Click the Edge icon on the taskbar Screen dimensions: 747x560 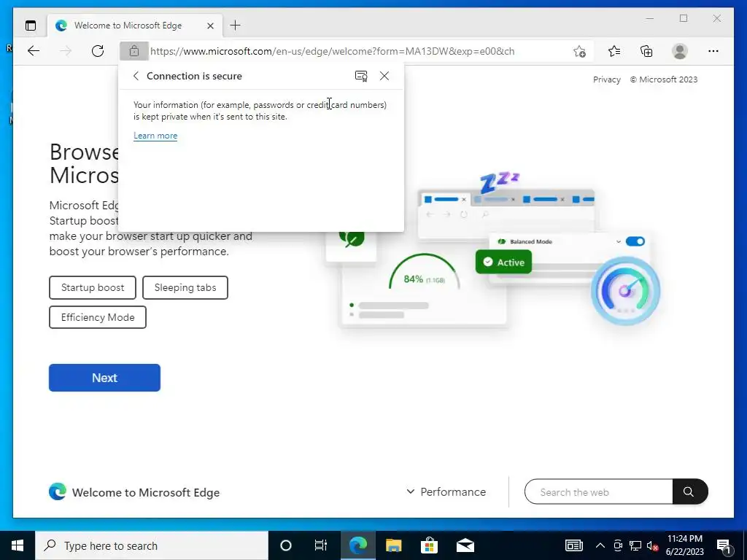[x=358, y=545]
